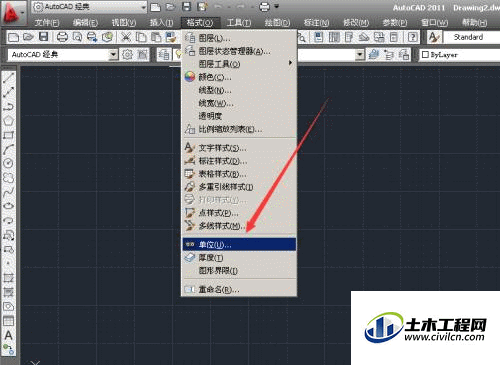Open the Layer Properties Manager toolbar icon

pyautogui.click(x=164, y=54)
